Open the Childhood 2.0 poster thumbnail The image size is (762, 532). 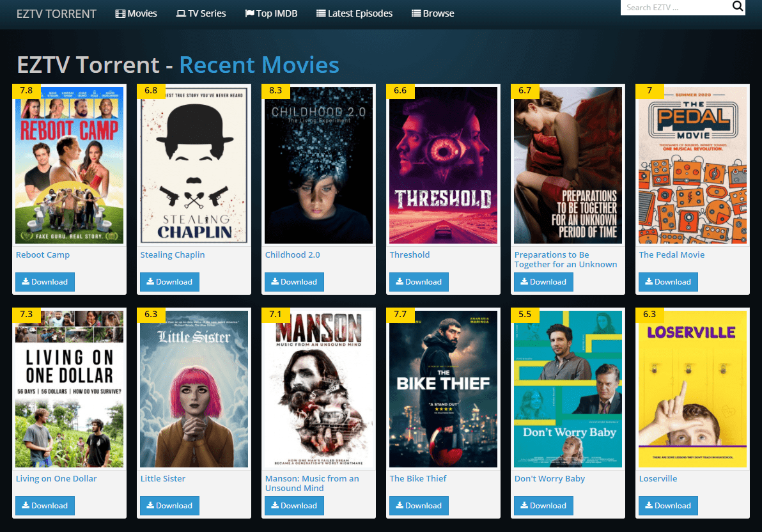point(318,165)
